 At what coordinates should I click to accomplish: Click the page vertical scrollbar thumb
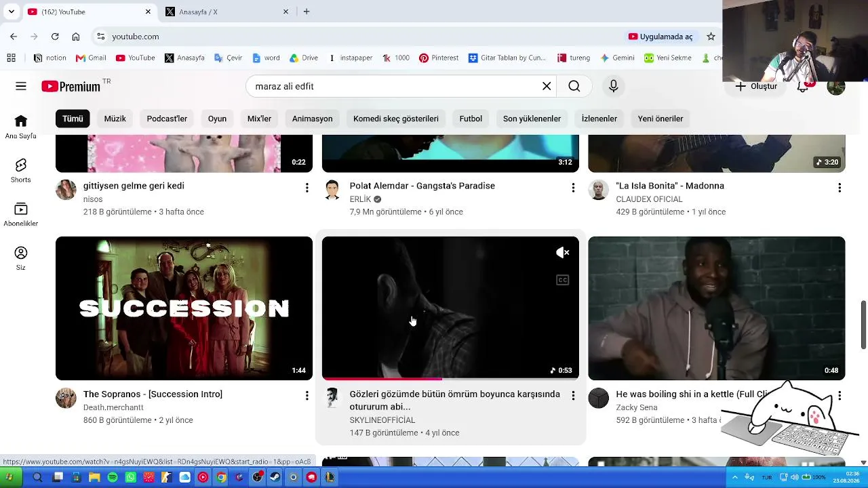[x=863, y=325]
